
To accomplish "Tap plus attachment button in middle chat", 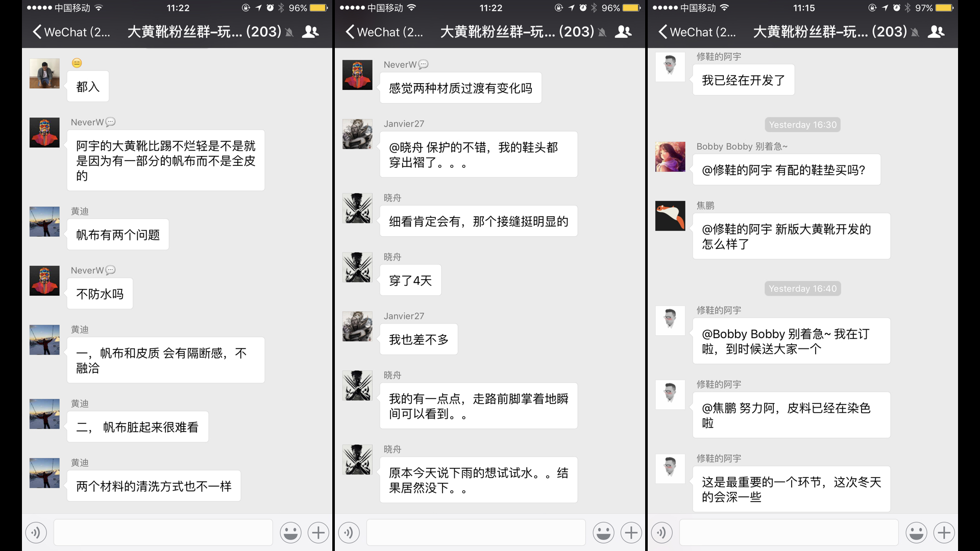I will [631, 533].
